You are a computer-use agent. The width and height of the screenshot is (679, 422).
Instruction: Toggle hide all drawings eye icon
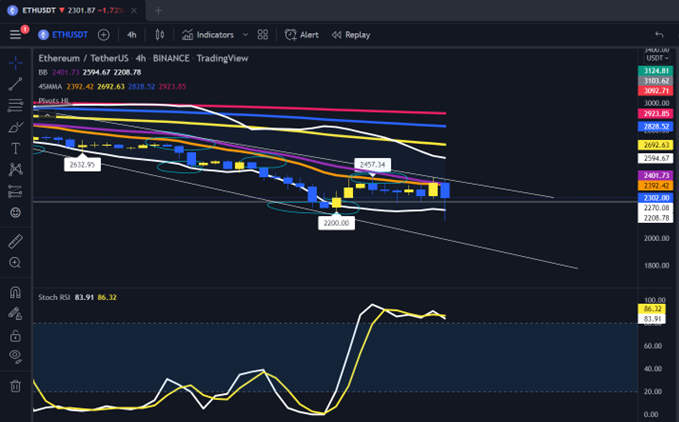click(16, 356)
